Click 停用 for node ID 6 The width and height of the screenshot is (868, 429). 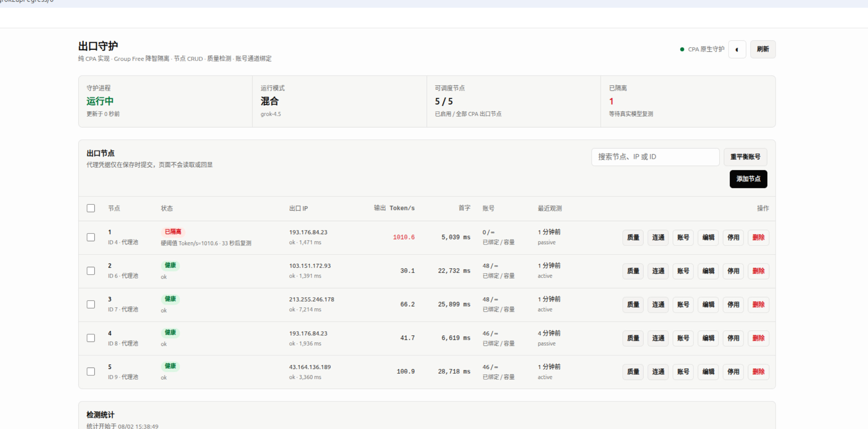(733, 271)
